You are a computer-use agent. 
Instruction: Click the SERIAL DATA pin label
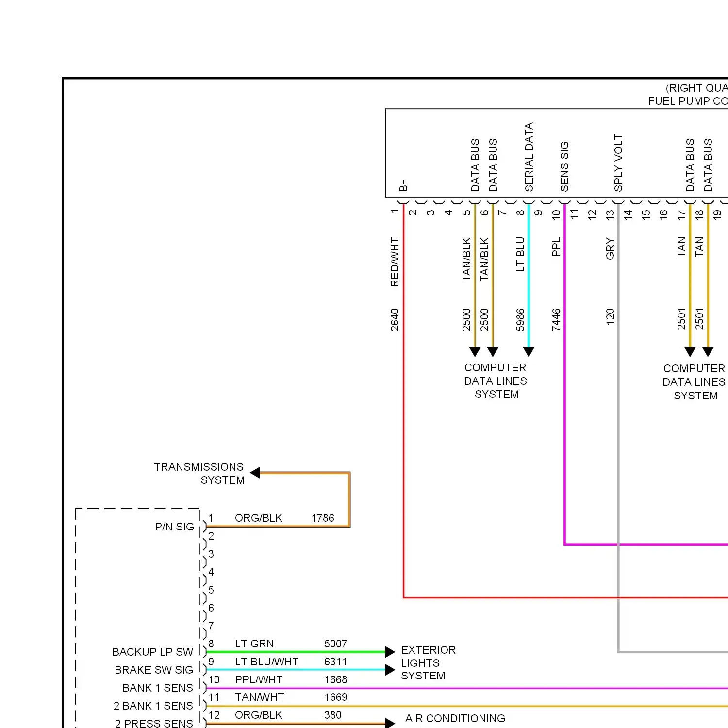[x=529, y=157]
